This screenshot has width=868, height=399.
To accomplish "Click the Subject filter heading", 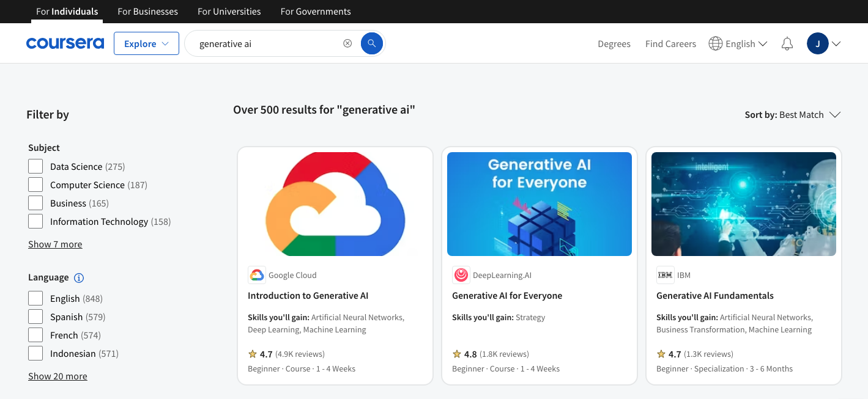I will coord(44,148).
